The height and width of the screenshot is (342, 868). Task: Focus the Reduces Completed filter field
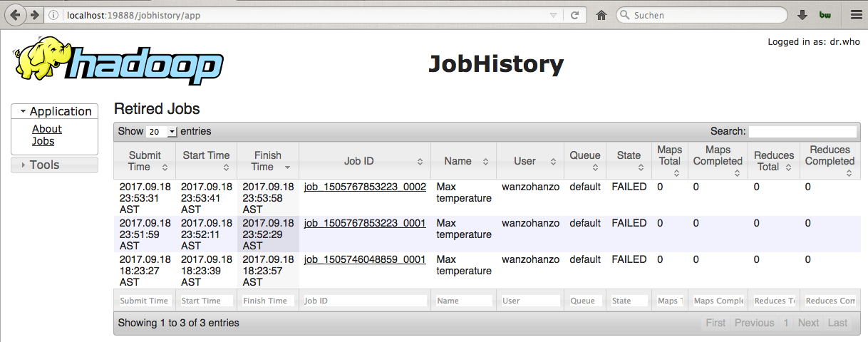coord(830,301)
